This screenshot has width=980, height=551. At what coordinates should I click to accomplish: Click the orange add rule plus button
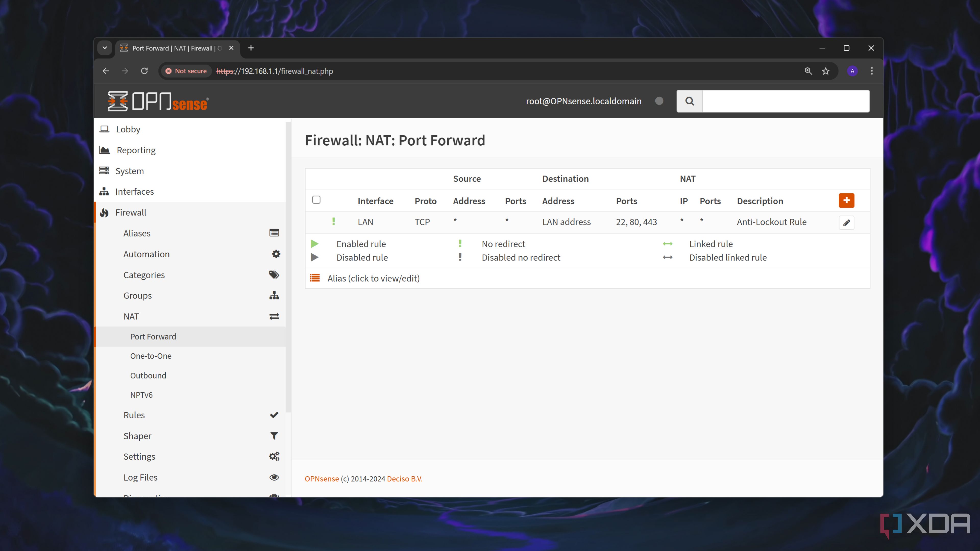pyautogui.click(x=846, y=201)
